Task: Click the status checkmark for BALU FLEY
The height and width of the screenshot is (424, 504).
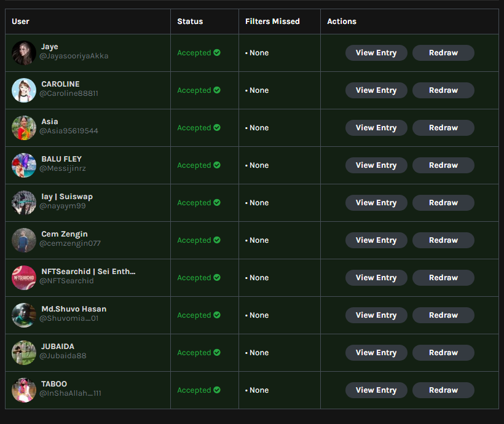Action: [217, 165]
